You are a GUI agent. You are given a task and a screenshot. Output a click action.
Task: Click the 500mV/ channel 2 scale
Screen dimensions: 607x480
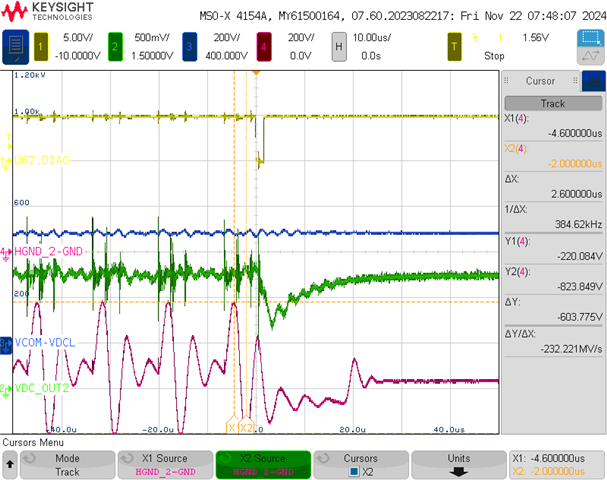point(152,38)
